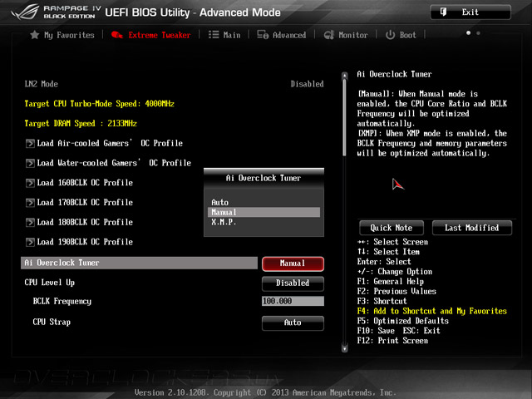Image resolution: width=532 pixels, height=399 pixels.
Task: Select Load 190BCLK OC Profile
Action: (x=85, y=242)
